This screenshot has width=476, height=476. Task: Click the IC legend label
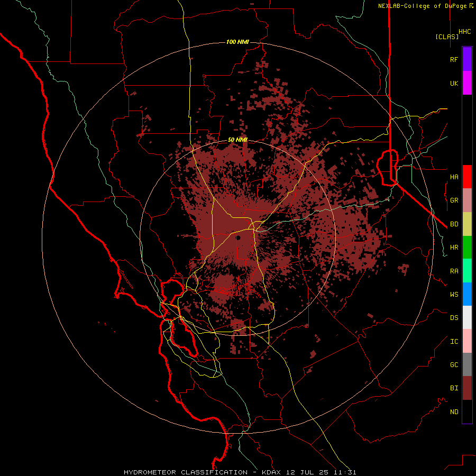(x=454, y=342)
